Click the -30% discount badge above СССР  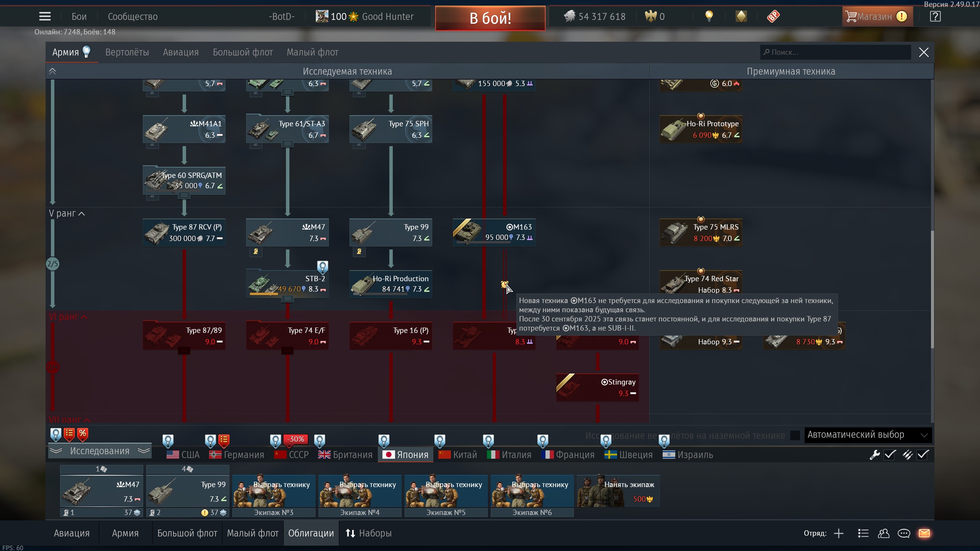pos(296,439)
